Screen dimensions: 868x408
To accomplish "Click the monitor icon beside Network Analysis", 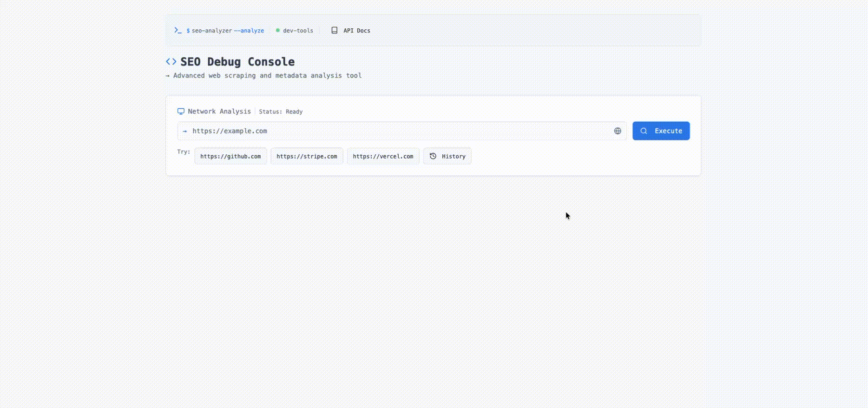I will pos(181,112).
